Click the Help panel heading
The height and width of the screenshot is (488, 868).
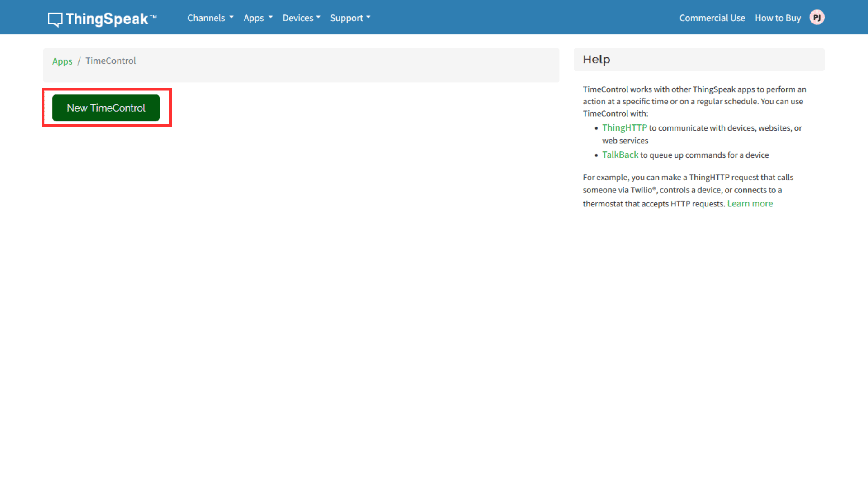click(x=596, y=60)
